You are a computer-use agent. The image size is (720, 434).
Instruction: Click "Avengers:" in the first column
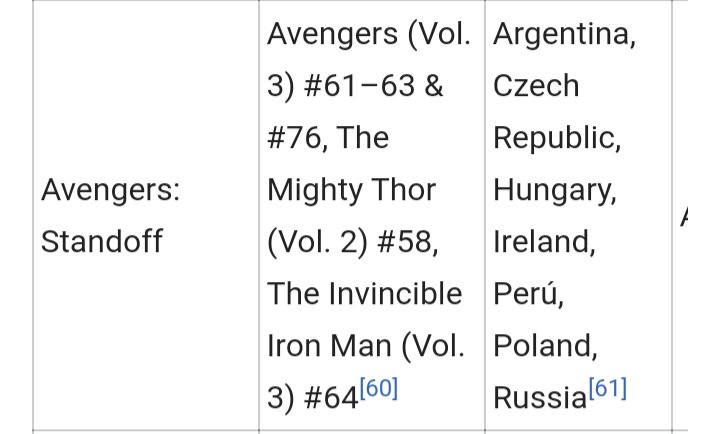(111, 190)
